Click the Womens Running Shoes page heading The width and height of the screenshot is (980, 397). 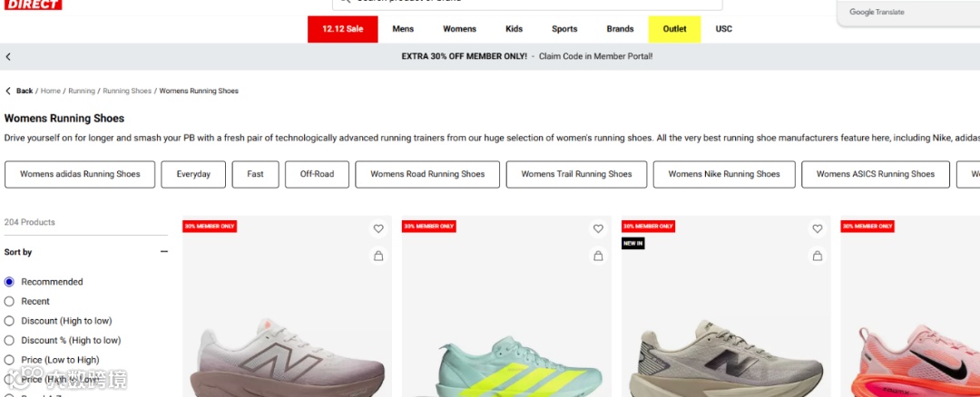[x=64, y=118]
